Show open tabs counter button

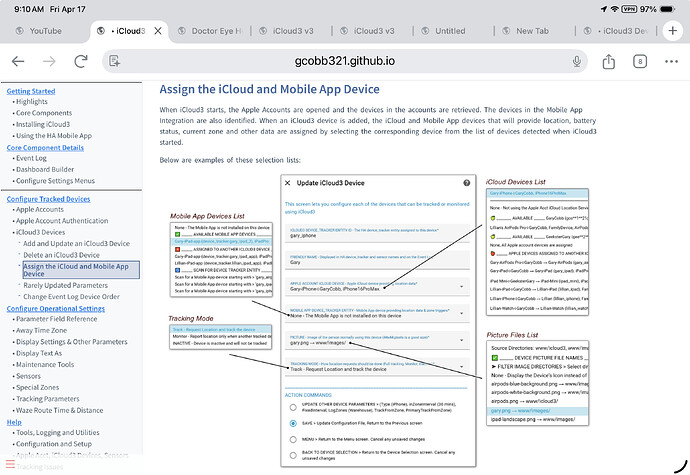[640, 61]
